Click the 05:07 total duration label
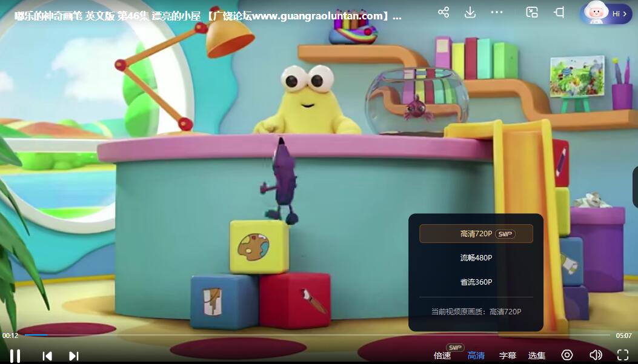This screenshot has height=364, width=638. 623,336
